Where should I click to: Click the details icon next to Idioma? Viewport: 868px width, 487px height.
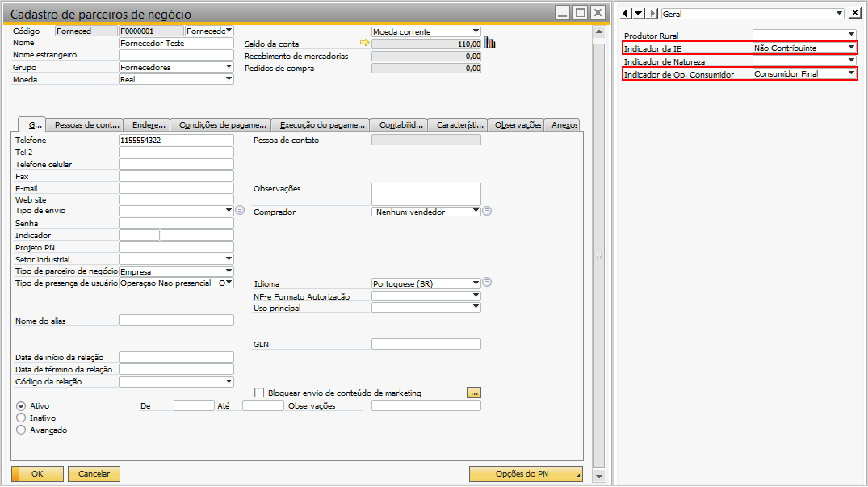487,282
